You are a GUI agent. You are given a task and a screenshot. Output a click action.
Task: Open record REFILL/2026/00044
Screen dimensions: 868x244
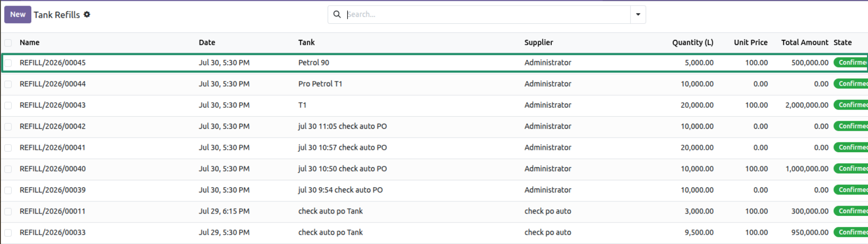tap(52, 84)
